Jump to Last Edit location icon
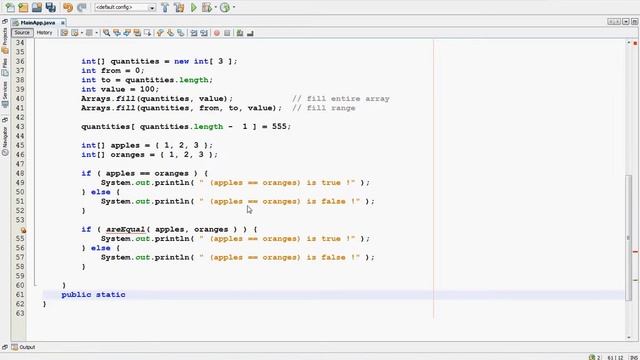This screenshot has width=640, height=360. (64, 33)
